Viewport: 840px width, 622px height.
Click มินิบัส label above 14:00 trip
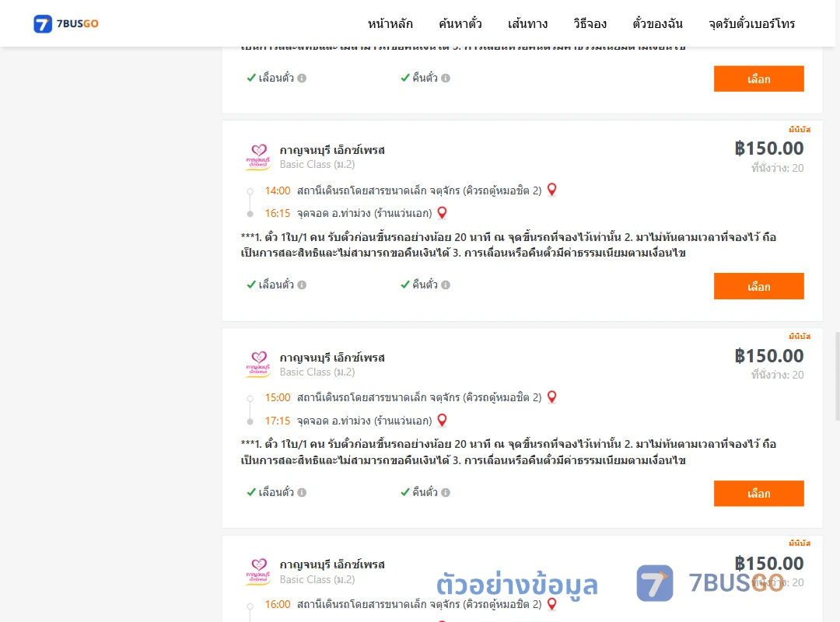pyautogui.click(x=800, y=130)
